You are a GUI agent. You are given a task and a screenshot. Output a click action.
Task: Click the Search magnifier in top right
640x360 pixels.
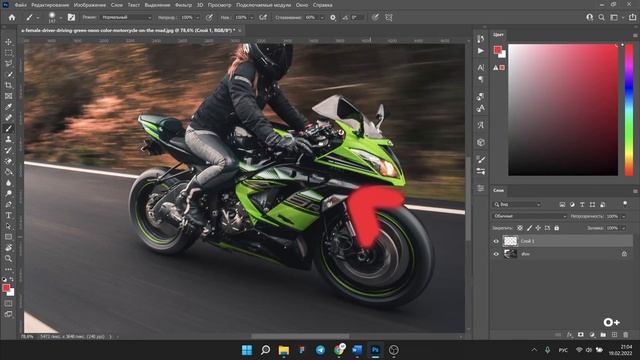tap(602, 18)
